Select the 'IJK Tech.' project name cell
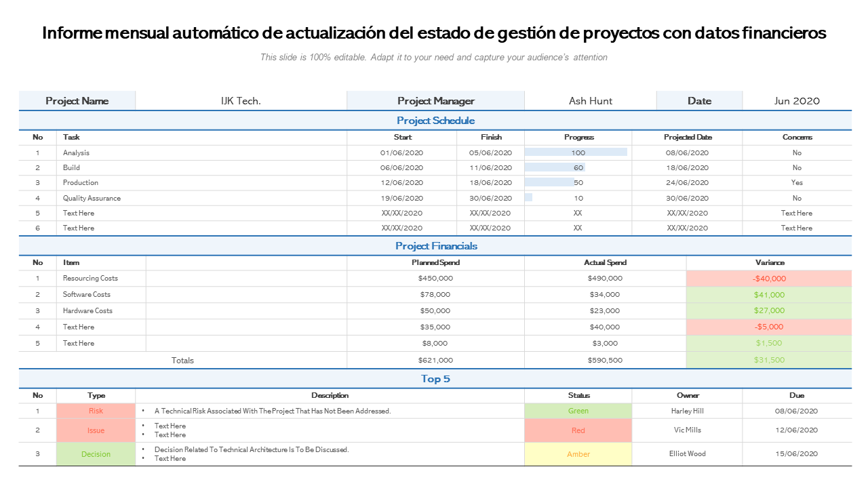 click(x=241, y=101)
